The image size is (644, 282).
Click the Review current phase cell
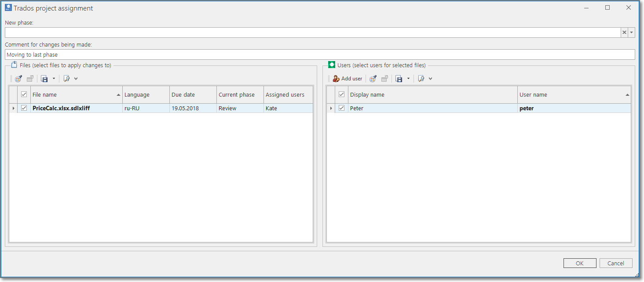tap(240, 108)
